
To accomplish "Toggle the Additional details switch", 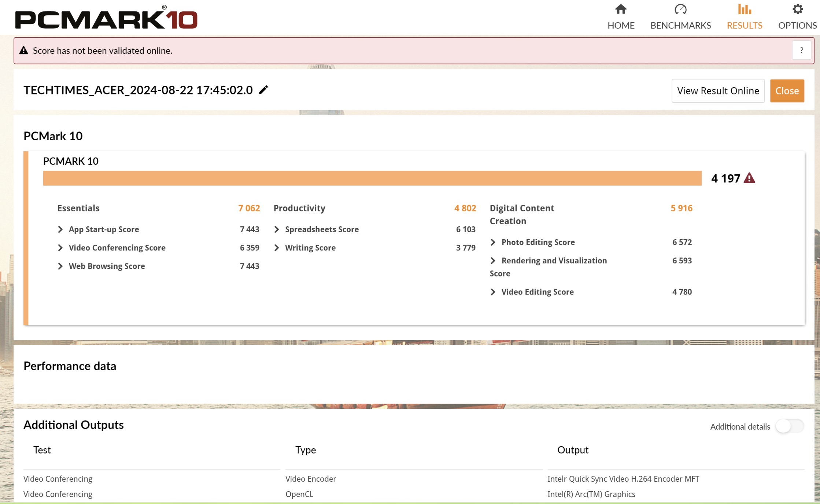I will click(x=790, y=426).
